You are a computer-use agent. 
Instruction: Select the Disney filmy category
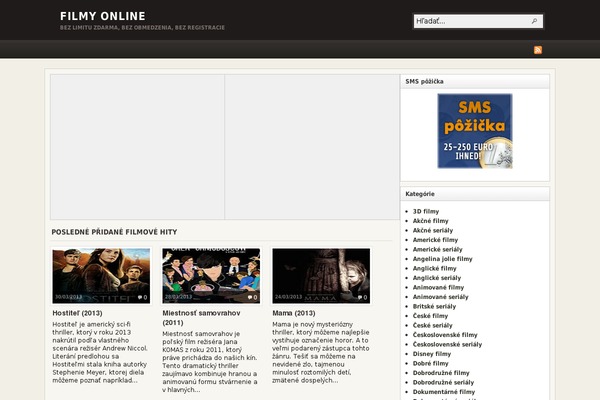(432, 354)
